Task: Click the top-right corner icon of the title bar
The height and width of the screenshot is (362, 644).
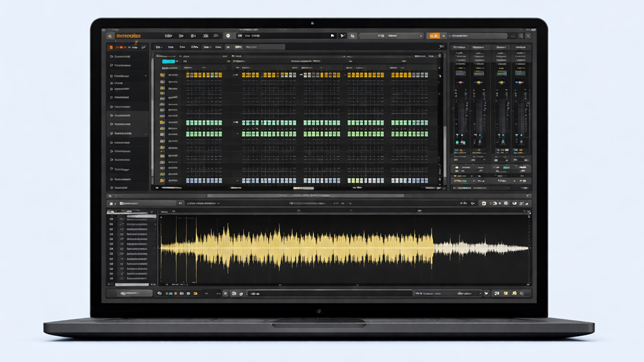Action: (528, 35)
